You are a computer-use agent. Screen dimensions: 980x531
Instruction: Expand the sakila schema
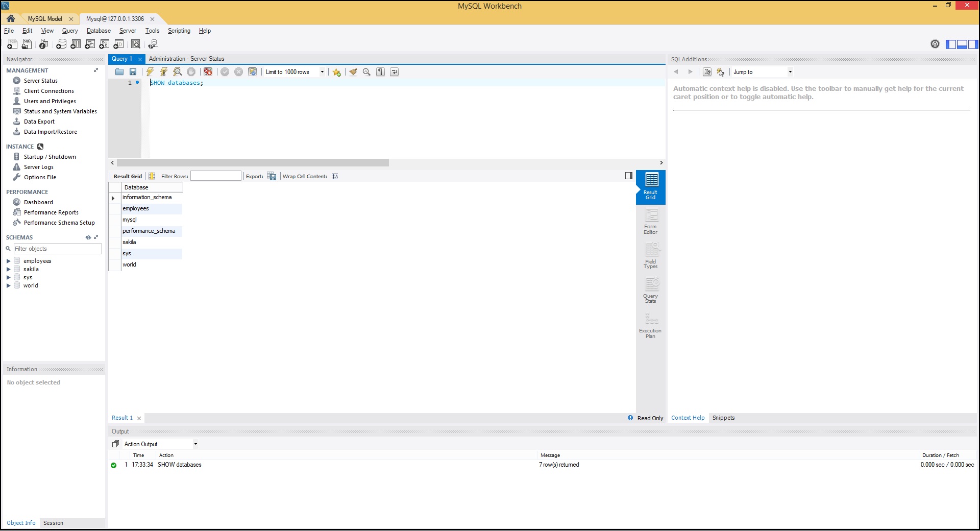pyautogui.click(x=8, y=269)
